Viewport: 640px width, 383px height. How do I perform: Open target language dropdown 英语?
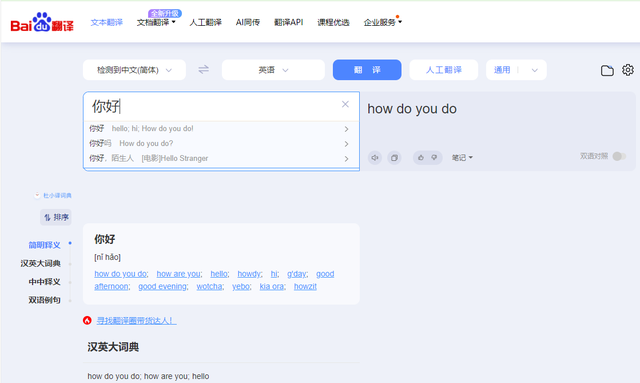273,70
